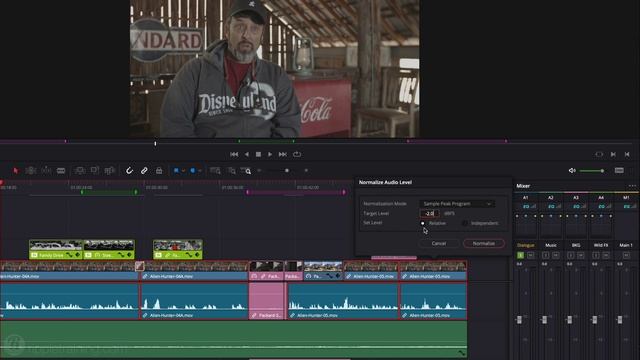Viewport: 640px width, 360px height.
Task: Click the Mixer panel title
Action: [523, 186]
